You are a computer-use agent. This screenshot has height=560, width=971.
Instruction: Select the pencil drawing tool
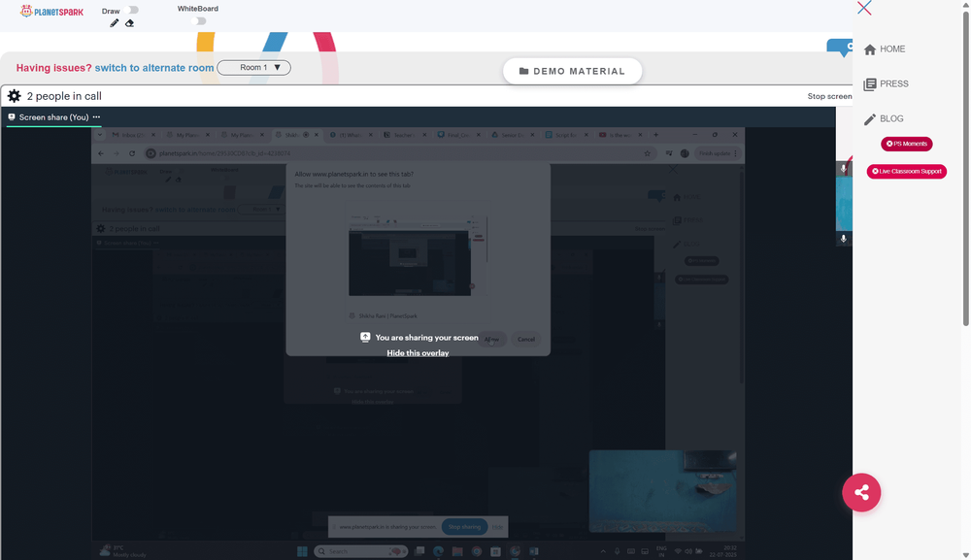point(114,23)
